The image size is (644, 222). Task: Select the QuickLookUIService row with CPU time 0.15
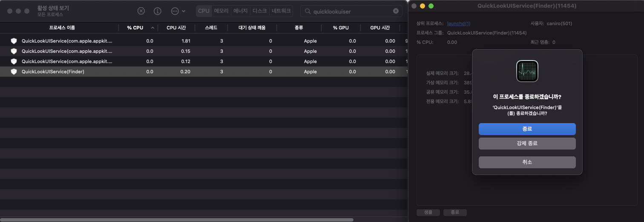pyautogui.click(x=204, y=51)
